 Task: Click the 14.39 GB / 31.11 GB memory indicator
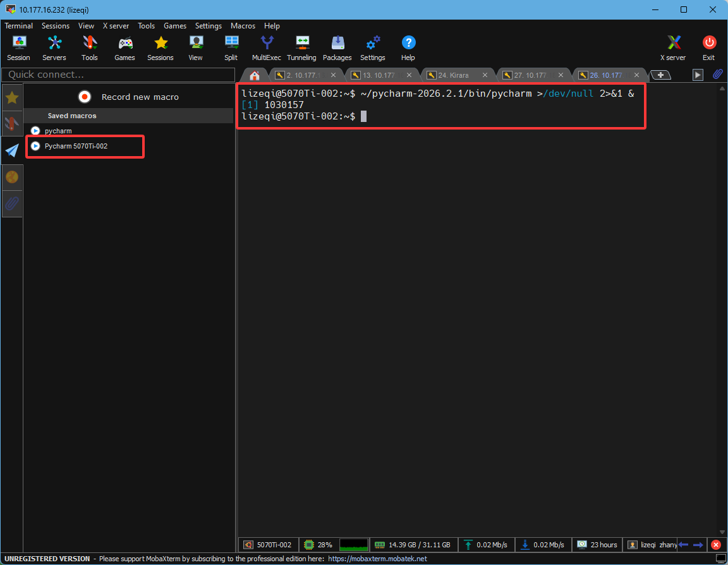coord(413,545)
